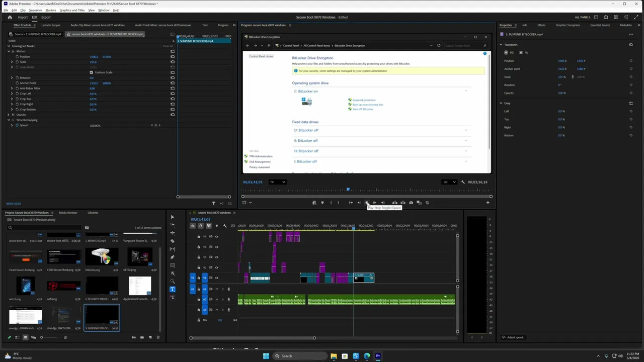The height and width of the screenshot is (362, 644).
Task: Solo track A1
Action: [x=223, y=289]
